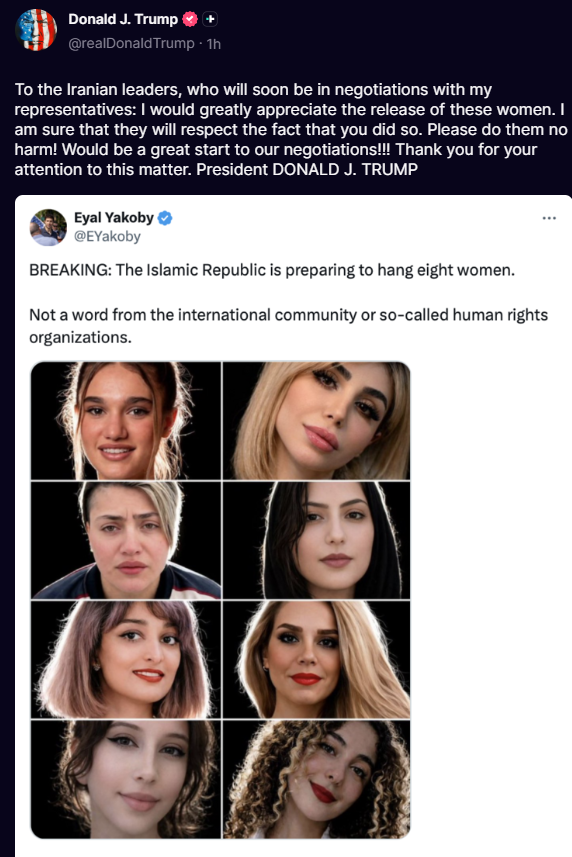
Task: Open Donald J. Trump's profile avatar
Action: pos(36,30)
